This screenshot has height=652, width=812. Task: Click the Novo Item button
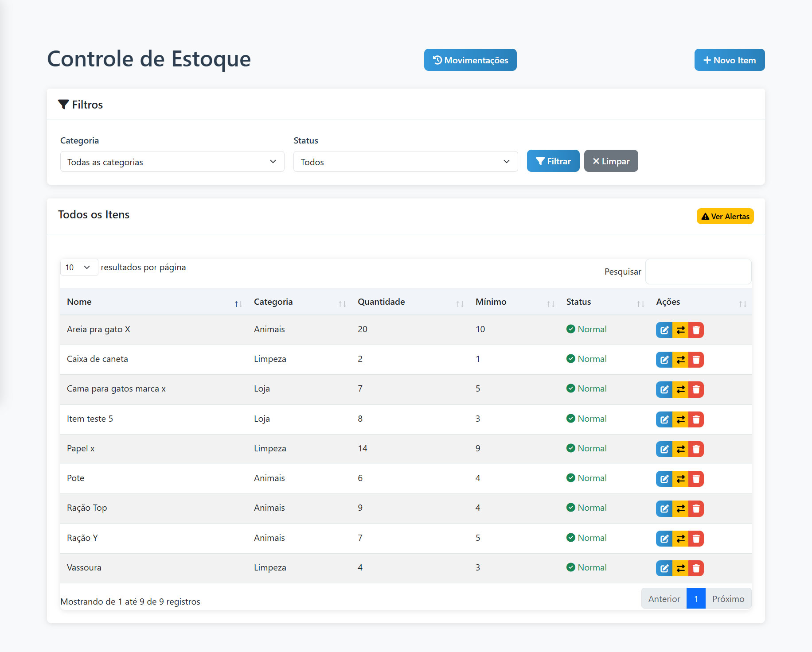coord(729,60)
